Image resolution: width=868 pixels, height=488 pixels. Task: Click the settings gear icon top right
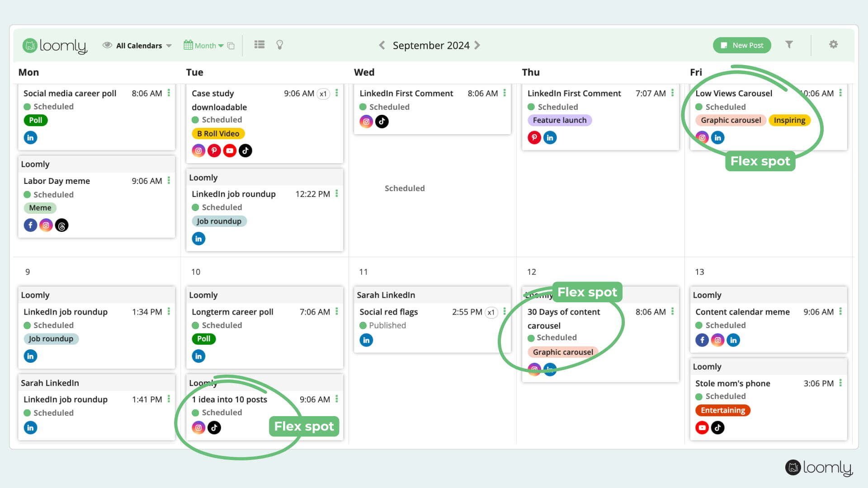pos(834,45)
